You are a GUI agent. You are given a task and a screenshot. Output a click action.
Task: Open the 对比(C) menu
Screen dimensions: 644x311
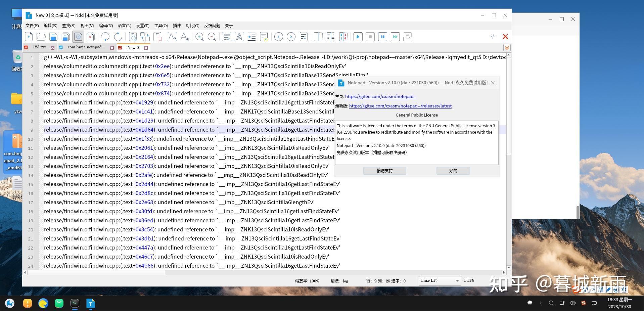[x=192, y=26]
